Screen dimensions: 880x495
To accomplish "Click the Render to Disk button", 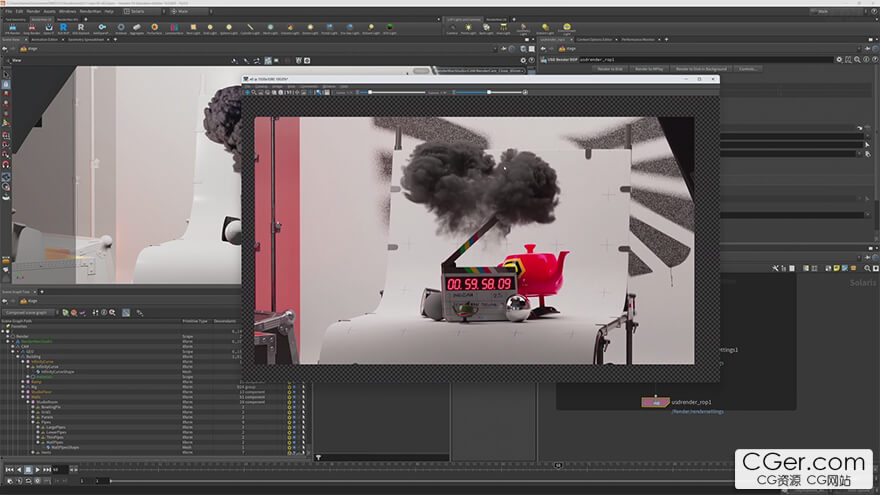I will click(x=609, y=69).
